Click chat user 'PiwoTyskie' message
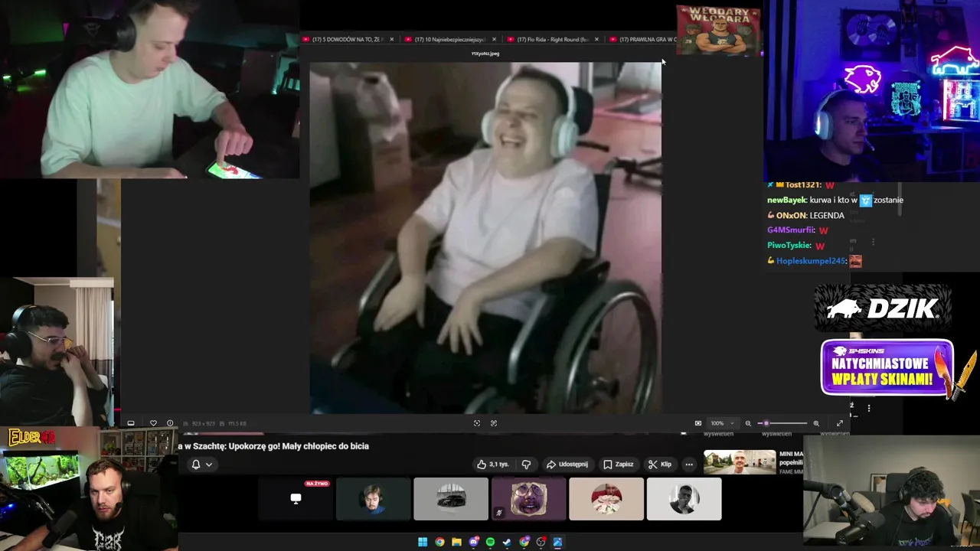This screenshot has width=980, height=551. tap(796, 246)
